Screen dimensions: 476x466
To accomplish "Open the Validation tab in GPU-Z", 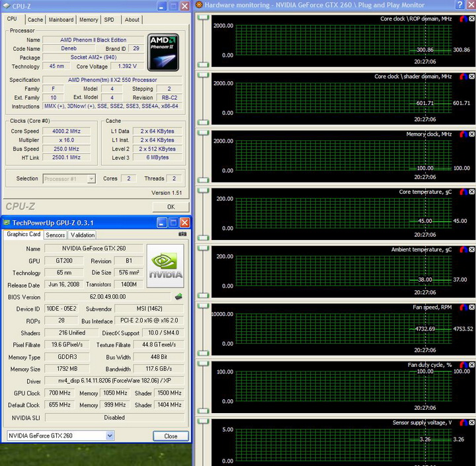I will pos(83,235).
